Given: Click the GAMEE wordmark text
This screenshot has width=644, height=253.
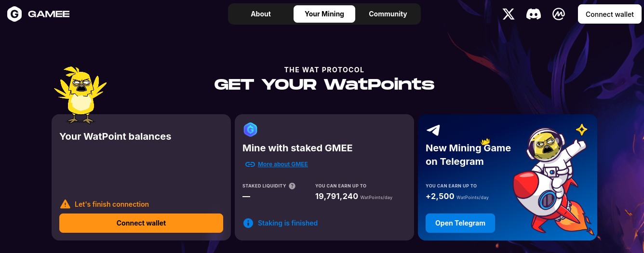Looking at the screenshot, I should pyautogui.click(x=49, y=14).
